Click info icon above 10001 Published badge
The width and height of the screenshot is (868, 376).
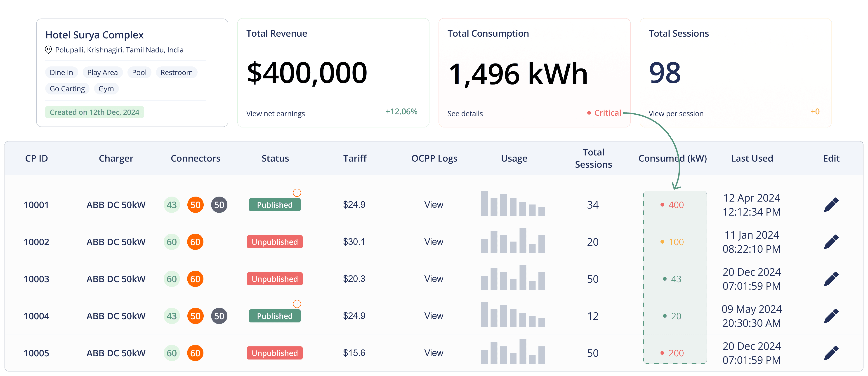(297, 193)
